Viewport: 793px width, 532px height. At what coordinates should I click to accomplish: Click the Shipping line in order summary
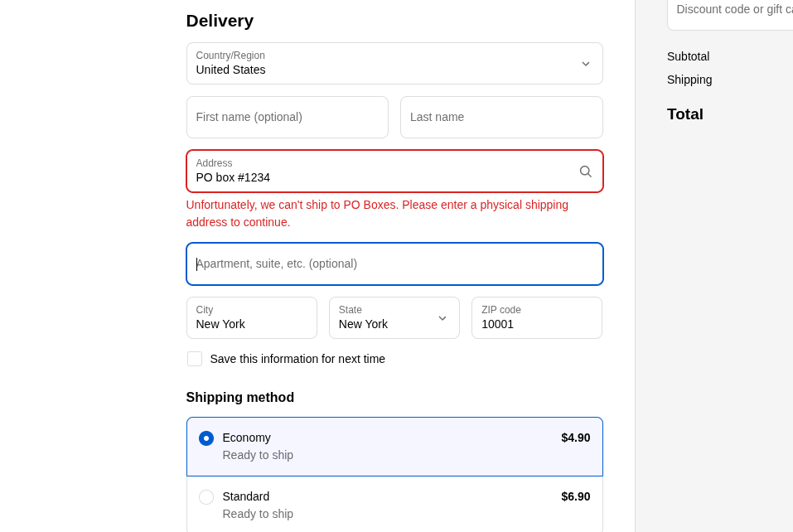coord(689,80)
